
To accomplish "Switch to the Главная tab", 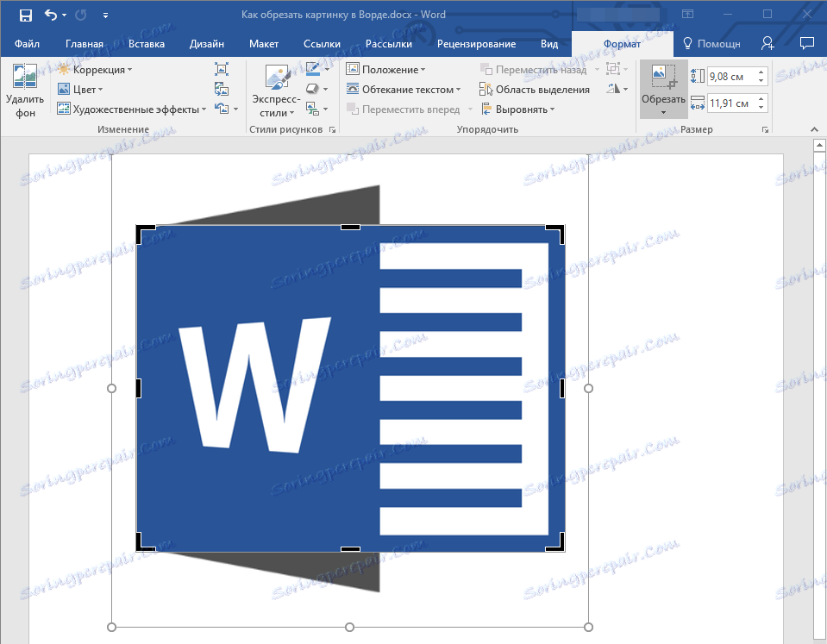I will click(x=85, y=44).
